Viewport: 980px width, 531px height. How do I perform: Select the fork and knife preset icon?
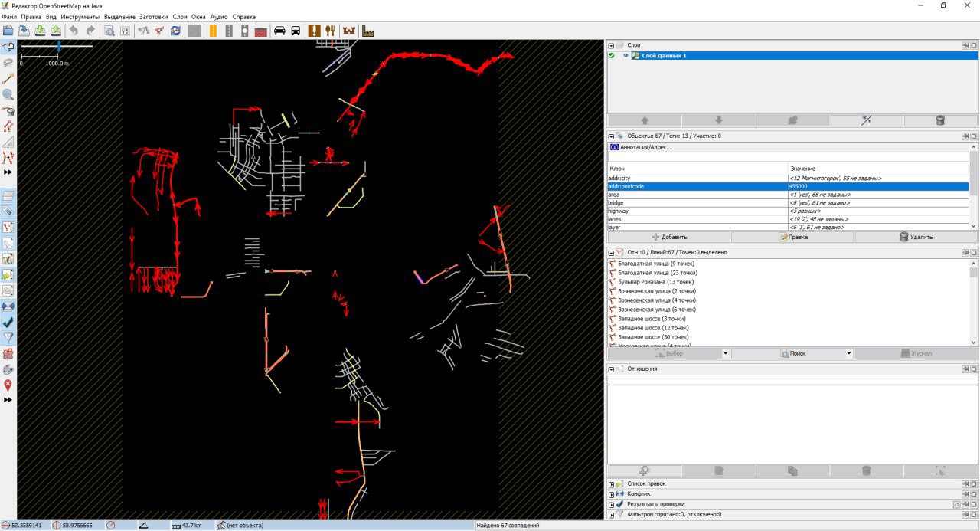coord(331,31)
